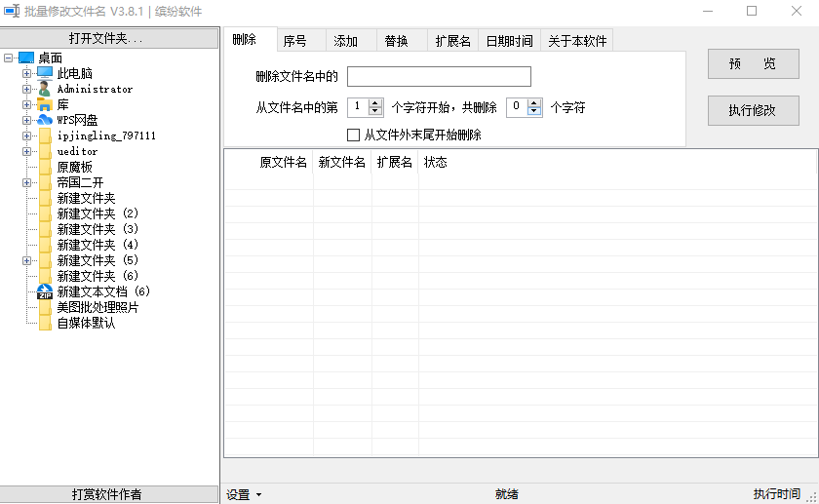Expand the ueditor tree node
Viewport: 819px width, 504px height.
click(x=26, y=151)
